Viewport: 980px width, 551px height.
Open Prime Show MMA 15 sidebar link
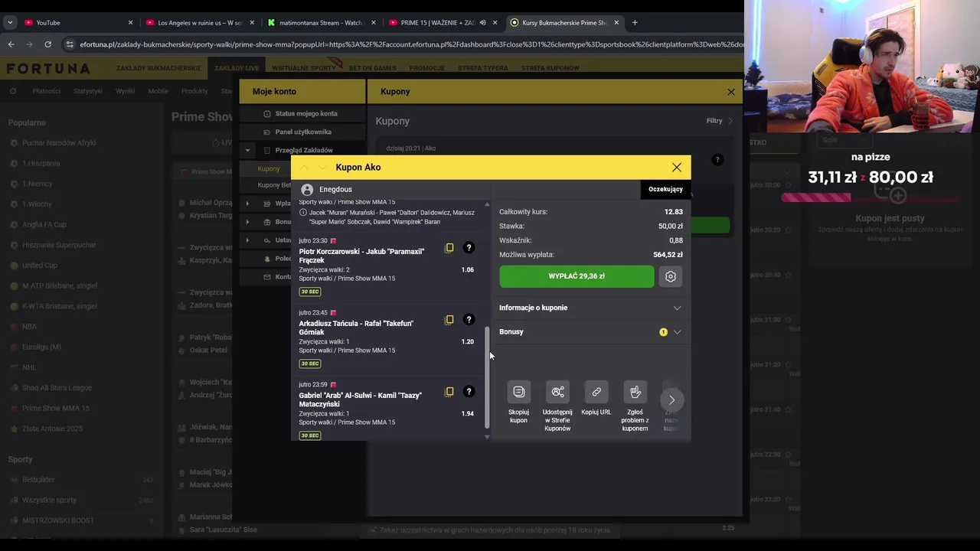pyautogui.click(x=56, y=408)
